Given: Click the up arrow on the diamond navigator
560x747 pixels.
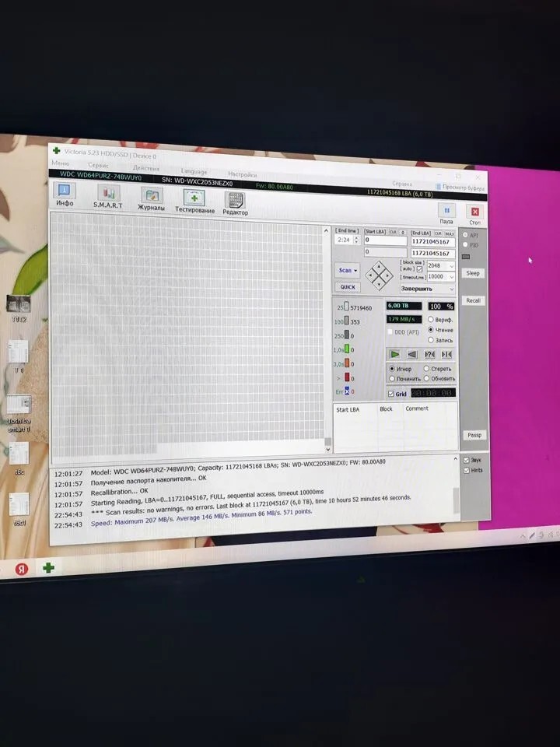Looking at the screenshot, I should coord(380,267).
